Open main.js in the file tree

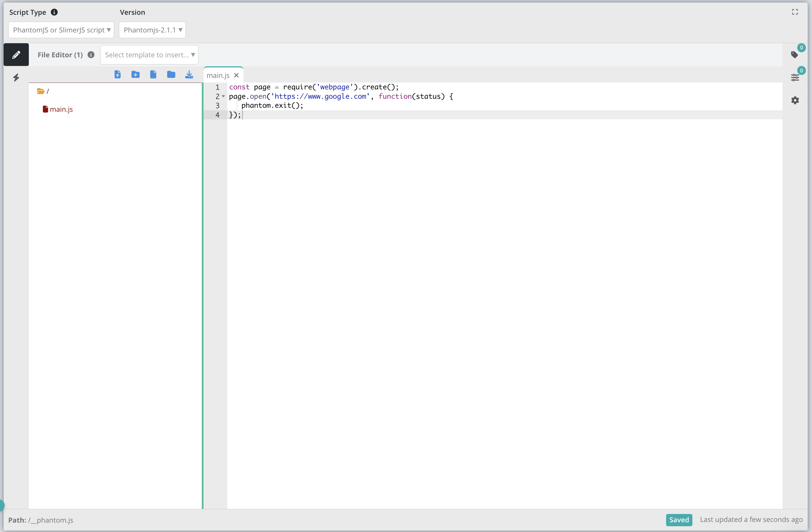tap(58, 109)
